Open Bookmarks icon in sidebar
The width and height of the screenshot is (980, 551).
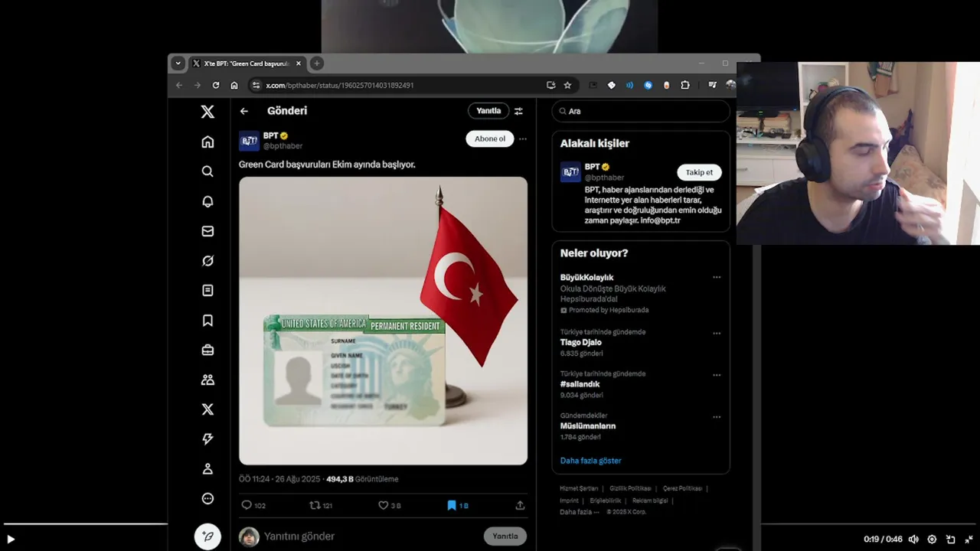tap(207, 321)
